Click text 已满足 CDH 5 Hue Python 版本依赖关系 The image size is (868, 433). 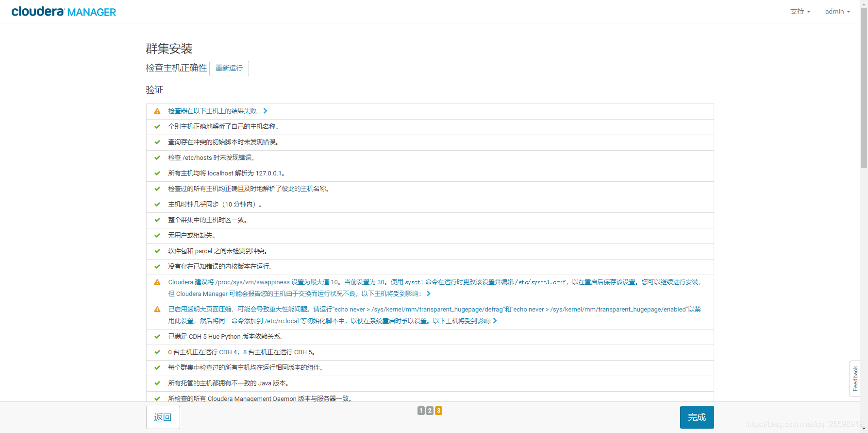pyautogui.click(x=226, y=337)
